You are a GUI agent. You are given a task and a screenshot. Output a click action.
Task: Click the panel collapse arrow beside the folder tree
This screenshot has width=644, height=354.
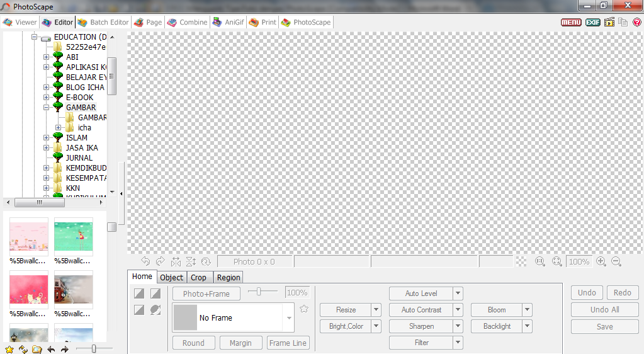121,193
